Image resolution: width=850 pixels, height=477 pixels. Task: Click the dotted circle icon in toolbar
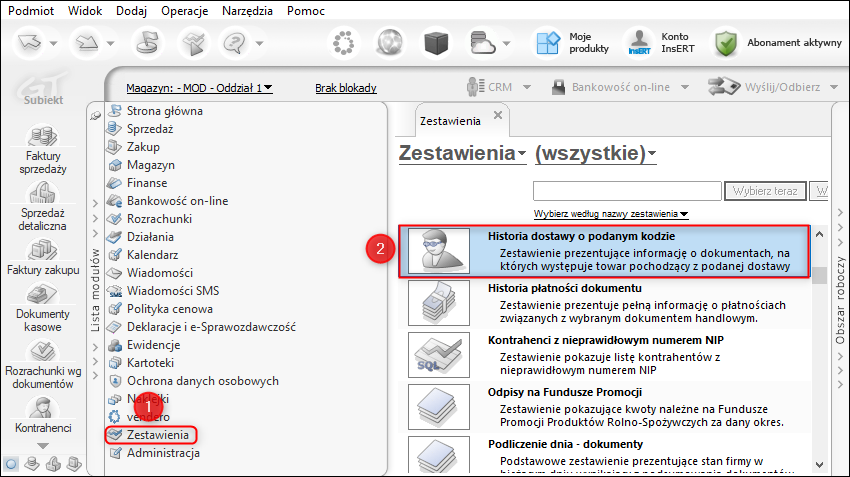pyautogui.click(x=344, y=43)
